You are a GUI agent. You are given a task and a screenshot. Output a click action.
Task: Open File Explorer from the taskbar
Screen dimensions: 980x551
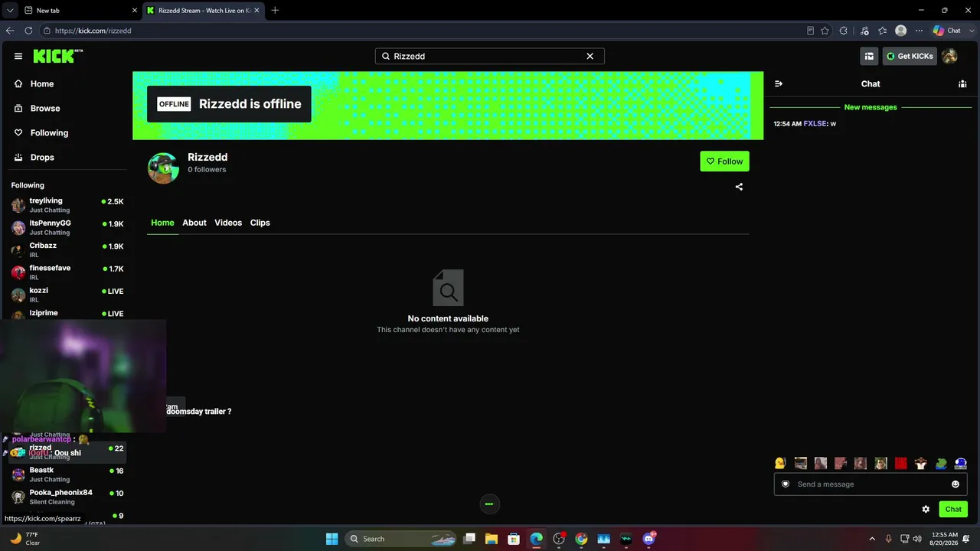click(491, 539)
